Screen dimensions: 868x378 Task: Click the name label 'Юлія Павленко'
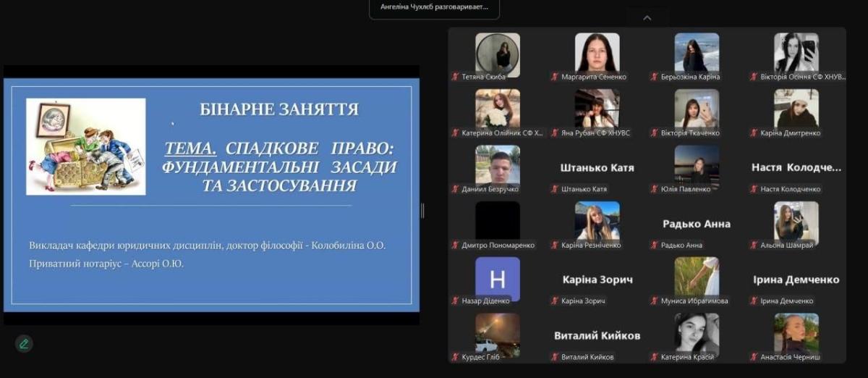[686, 189]
